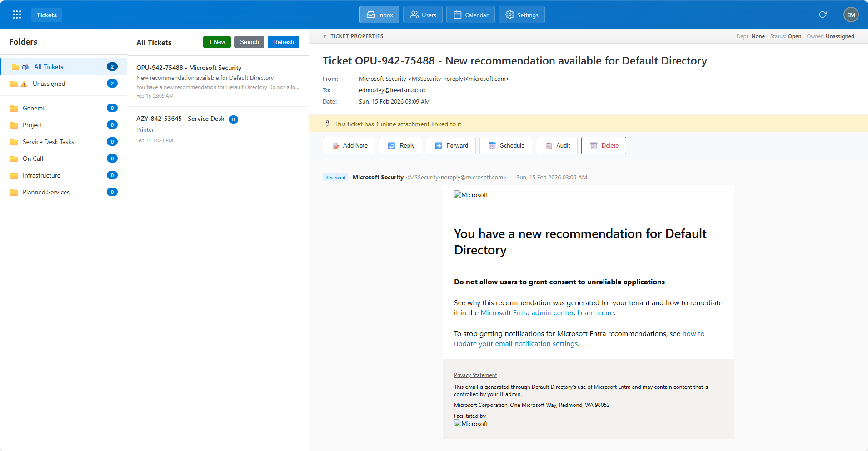Screen dimensions: 868x451
Task: Select the Infrastructure folder
Action: pyautogui.click(x=64, y=175)
